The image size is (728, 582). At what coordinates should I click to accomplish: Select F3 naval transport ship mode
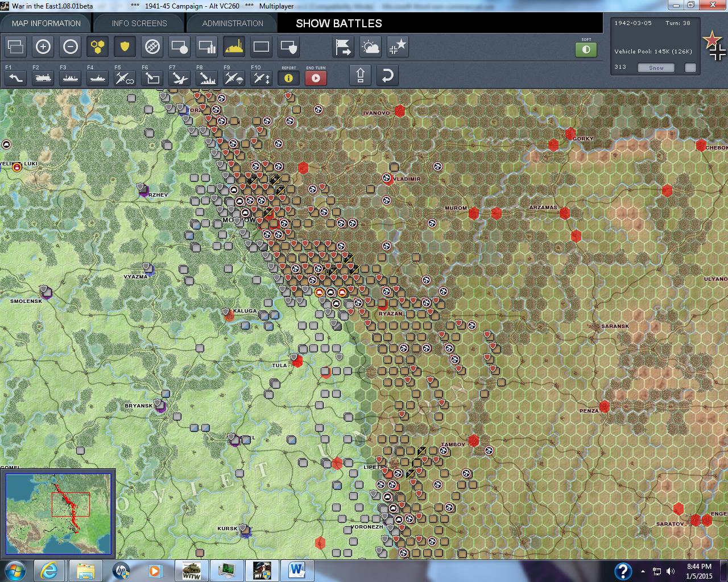(x=70, y=77)
